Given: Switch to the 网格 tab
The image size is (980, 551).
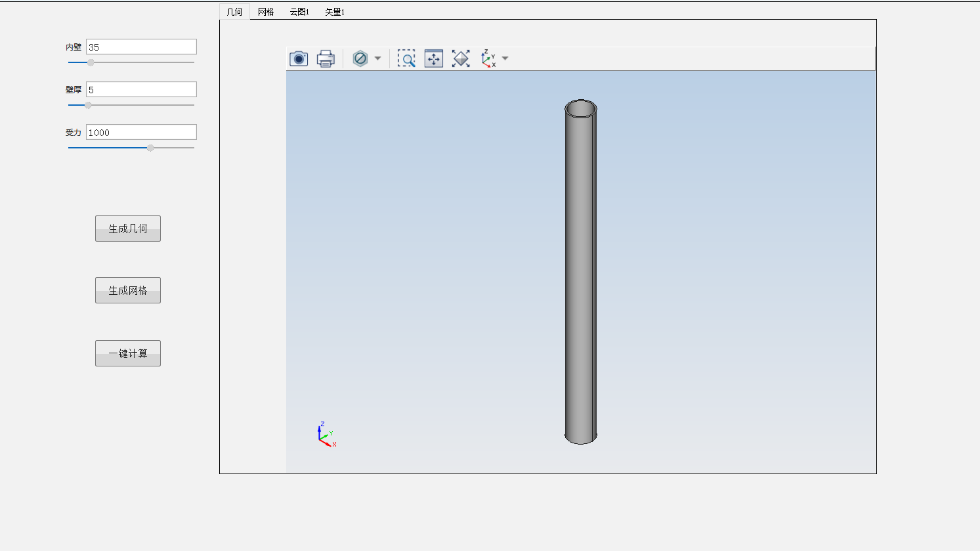Looking at the screenshot, I should pyautogui.click(x=266, y=12).
